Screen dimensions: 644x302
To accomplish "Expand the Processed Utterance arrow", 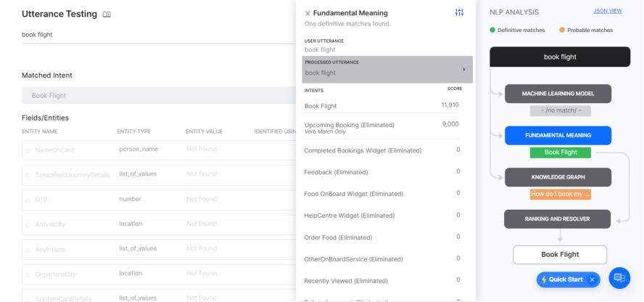I will tap(463, 70).
